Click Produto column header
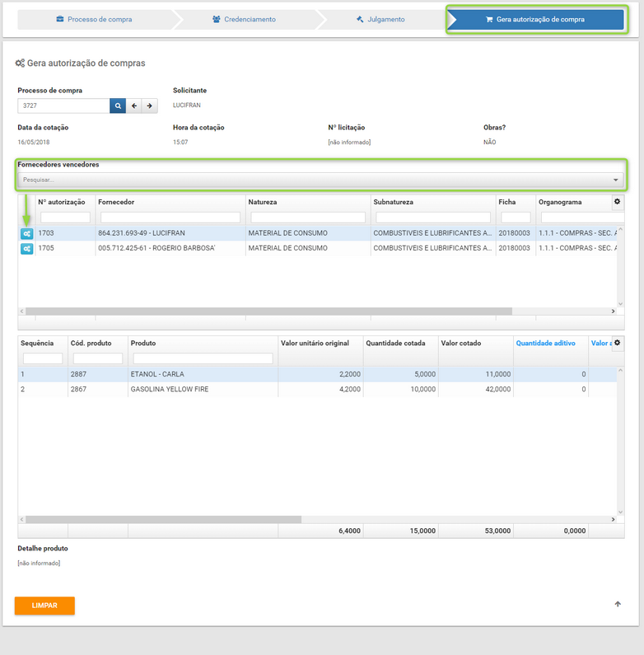 point(143,343)
